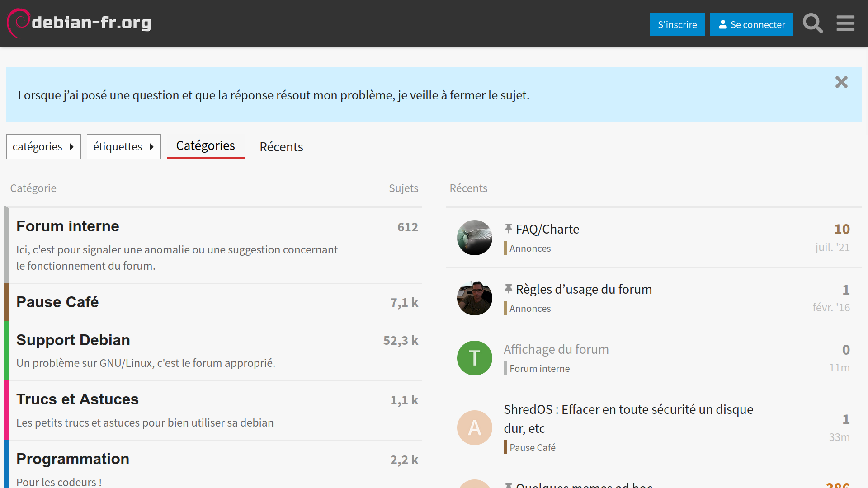Screen dimensions: 868x488
Task: Switch to the Récents tab
Action: (x=281, y=147)
